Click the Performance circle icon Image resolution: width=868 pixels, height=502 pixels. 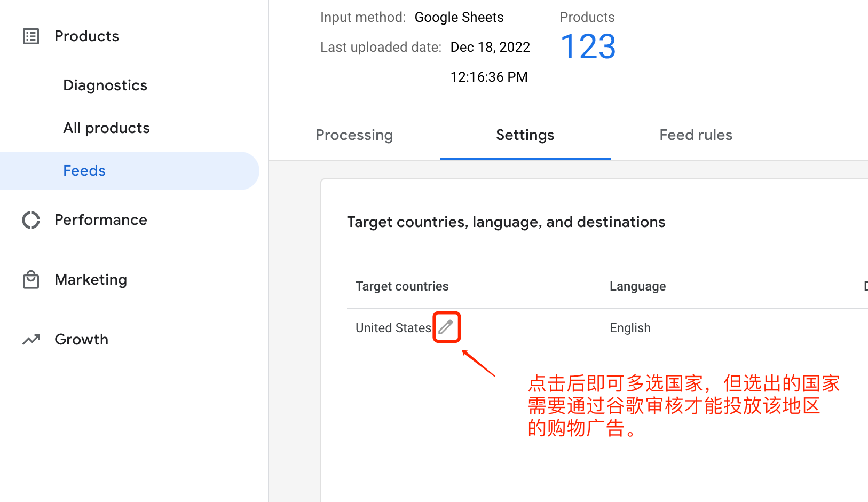point(31,220)
